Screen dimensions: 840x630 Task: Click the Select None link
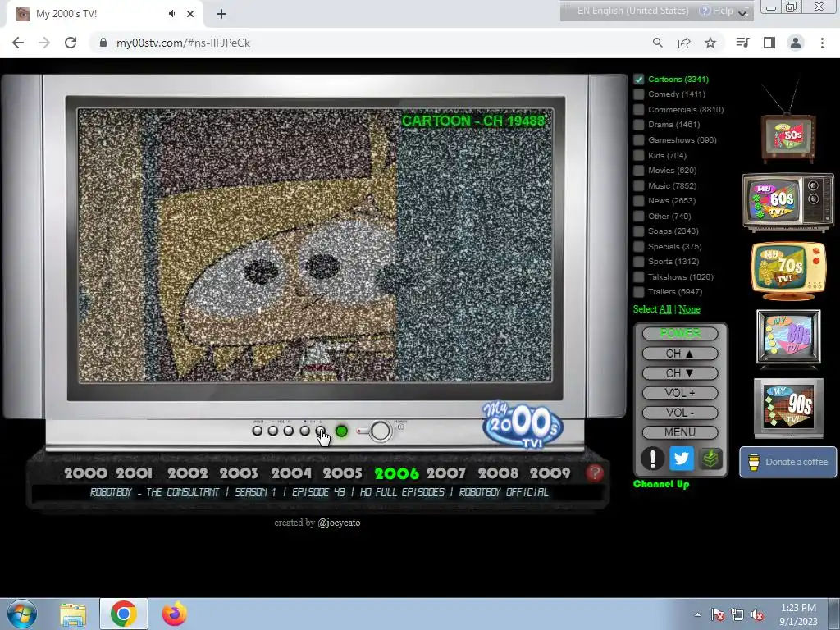[689, 309]
